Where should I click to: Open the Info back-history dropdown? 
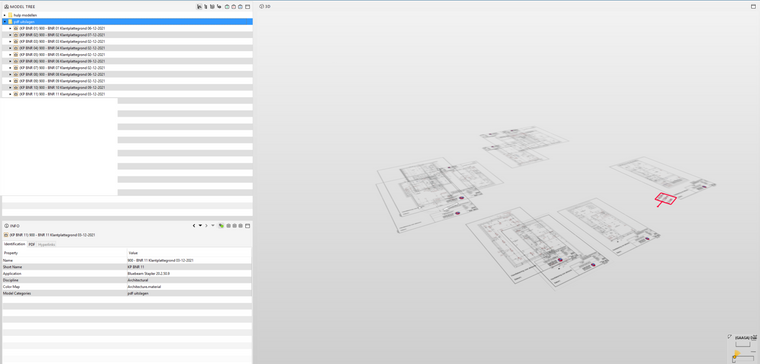200,225
